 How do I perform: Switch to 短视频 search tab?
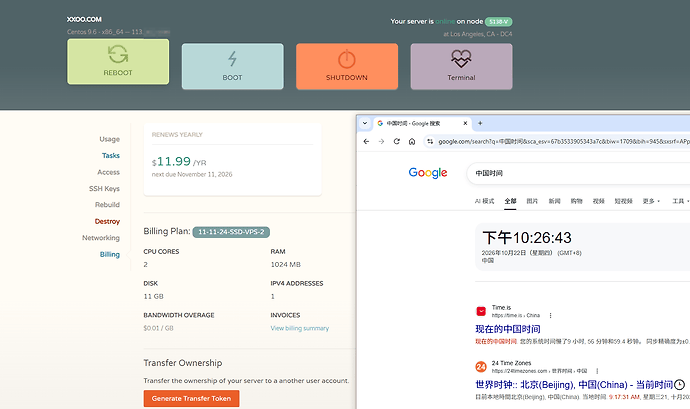coord(624,201)
